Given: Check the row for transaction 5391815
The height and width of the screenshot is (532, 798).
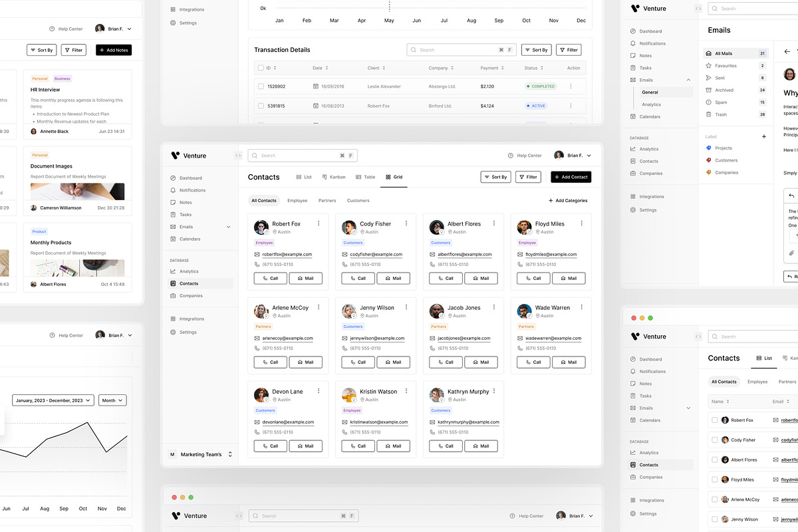Looking at the screenshot, I should (261, 106).
